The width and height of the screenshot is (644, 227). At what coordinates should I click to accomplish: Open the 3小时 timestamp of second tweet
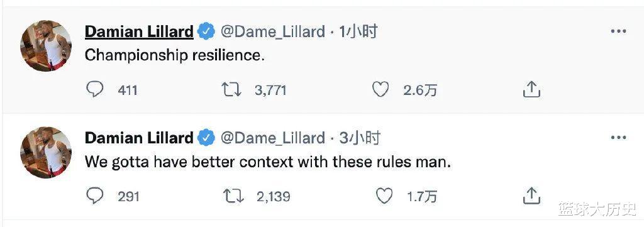(x=360, y=138)
